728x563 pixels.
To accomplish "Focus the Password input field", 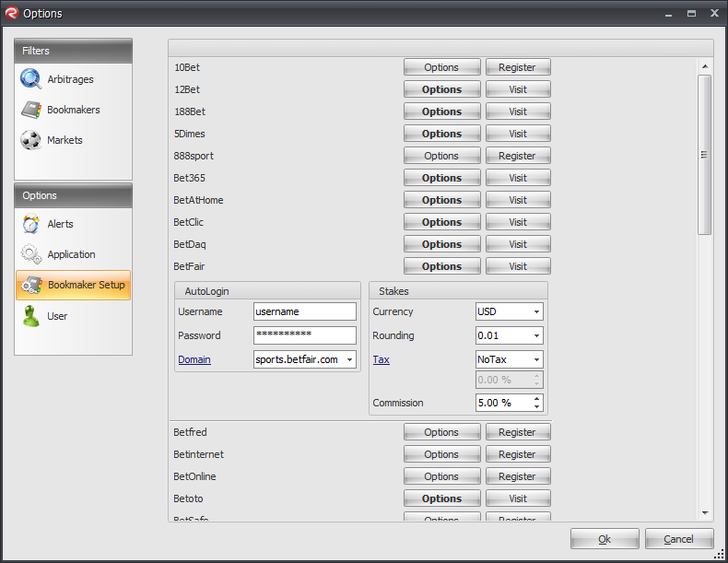I will pos(305,335).
